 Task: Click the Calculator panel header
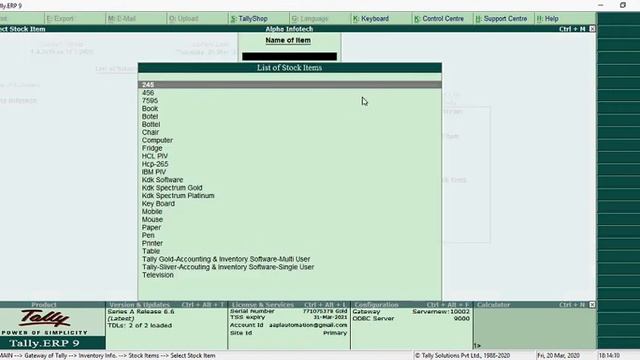pos(493,305)
